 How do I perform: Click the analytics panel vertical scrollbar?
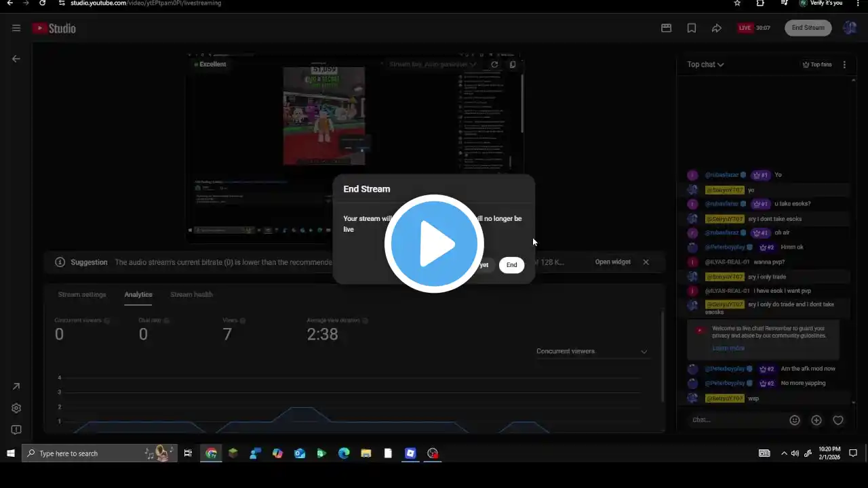click(662, 356)
